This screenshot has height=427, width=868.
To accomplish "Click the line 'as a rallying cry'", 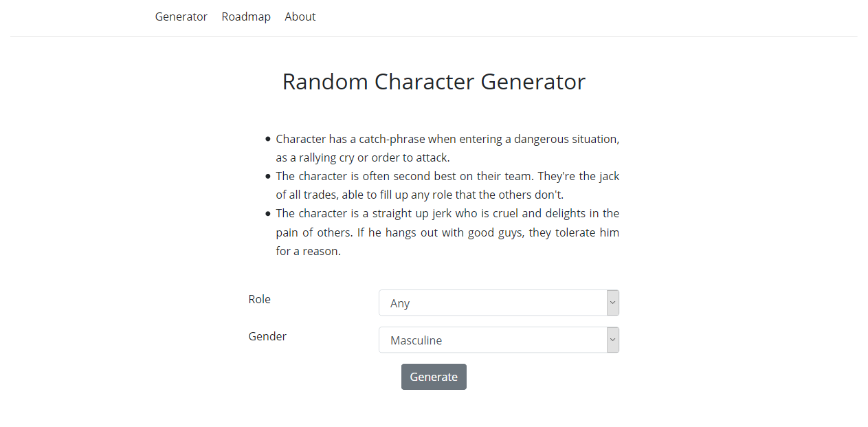I will pos(363,157).
